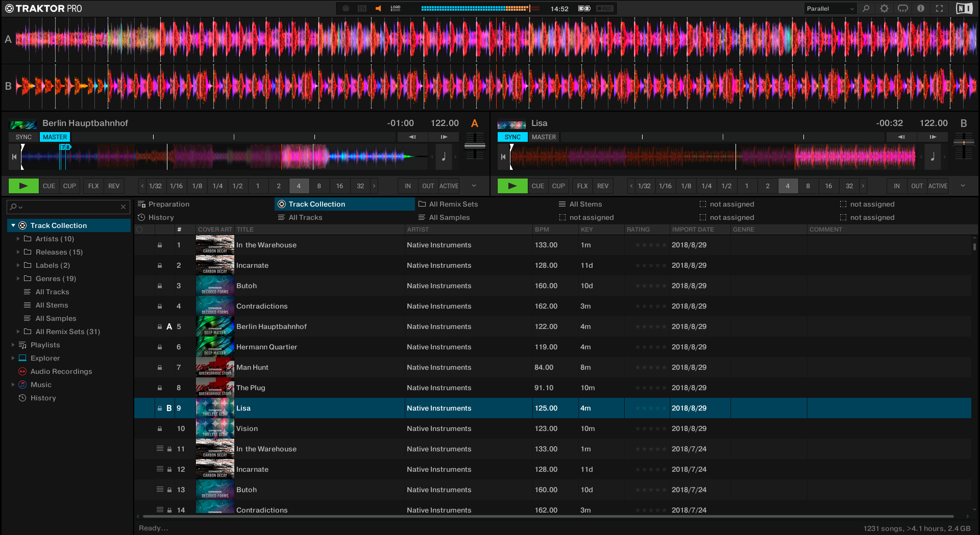This screenshot has height=535, width=980.
Task: Open the search magnifier in the header
Action: point(866,9)
